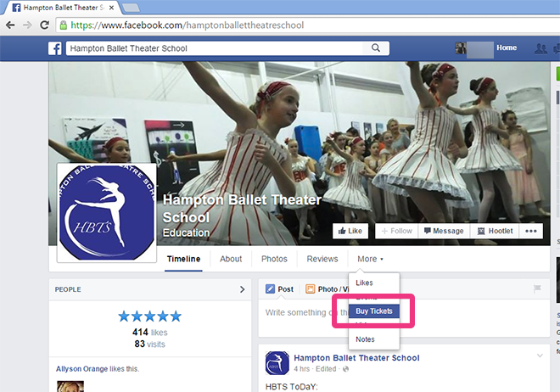Open the friend requests icon
The height and width of the screenshot is (392, 560).
pos(540,48)
